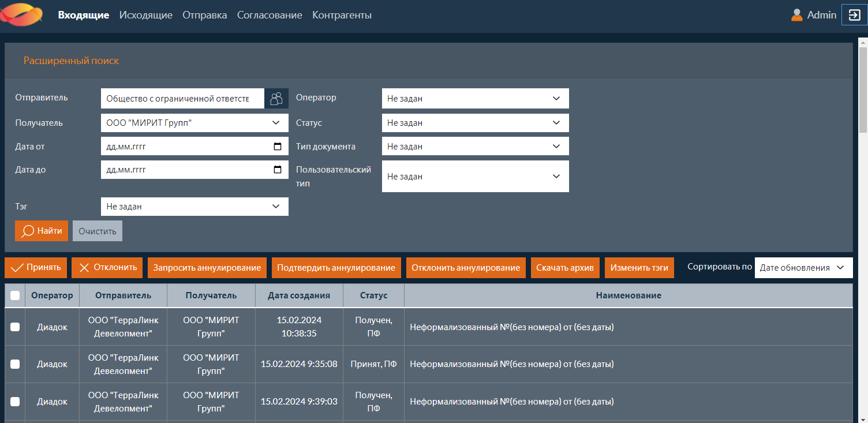The width and height of the screenshot is (868, 423).
Task: Click the Скачать архив button
Action: [566, 268]
